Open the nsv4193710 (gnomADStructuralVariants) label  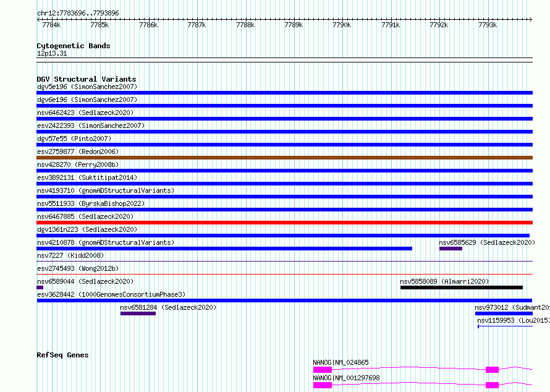[x=106, y=190]
